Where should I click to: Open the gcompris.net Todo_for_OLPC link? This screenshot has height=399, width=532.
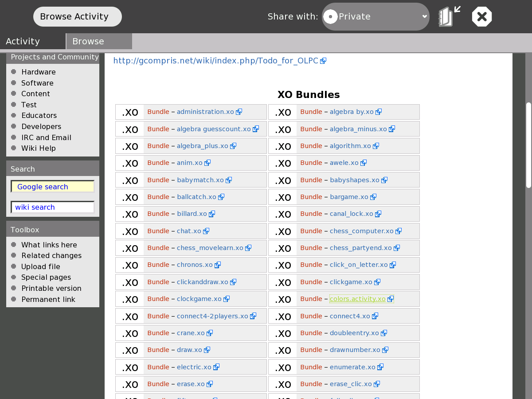coord(215,61)
